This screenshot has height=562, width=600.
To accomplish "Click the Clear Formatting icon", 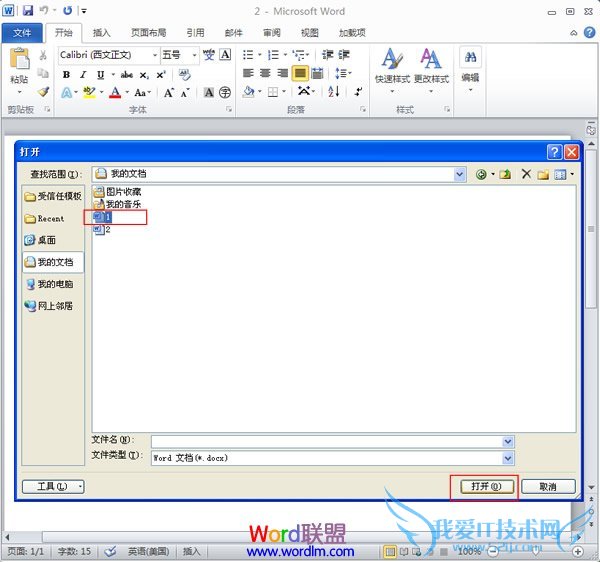I will 184,75.
